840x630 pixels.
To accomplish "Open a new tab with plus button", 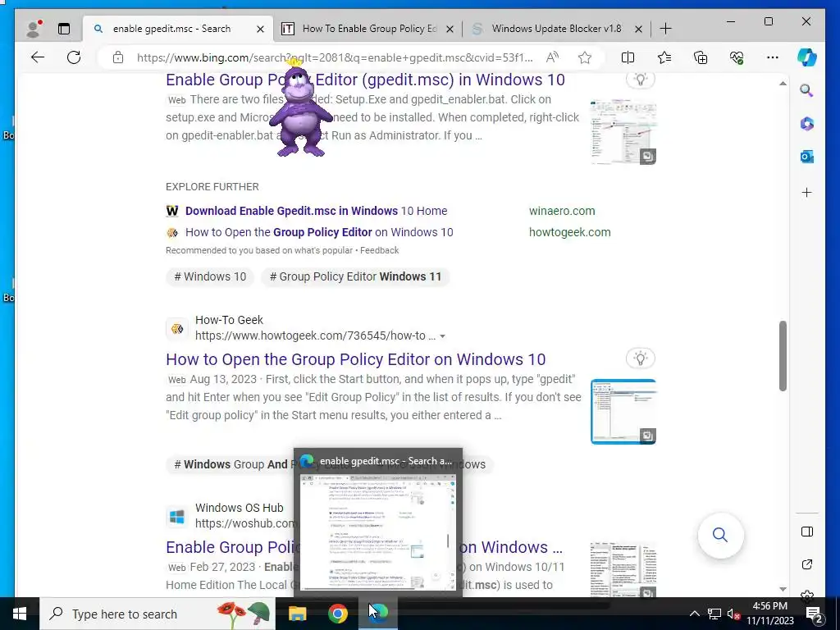I will tap(665, 29).
